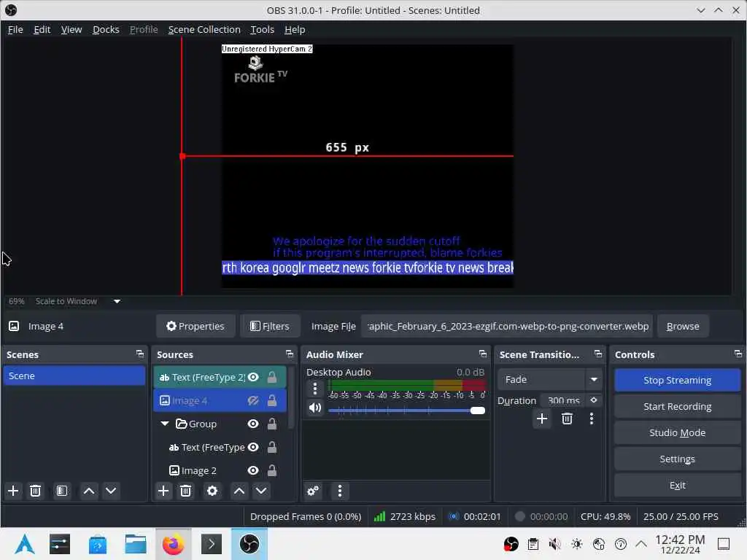
Task: Add a scene transition with plus
Action: (542, 419)
